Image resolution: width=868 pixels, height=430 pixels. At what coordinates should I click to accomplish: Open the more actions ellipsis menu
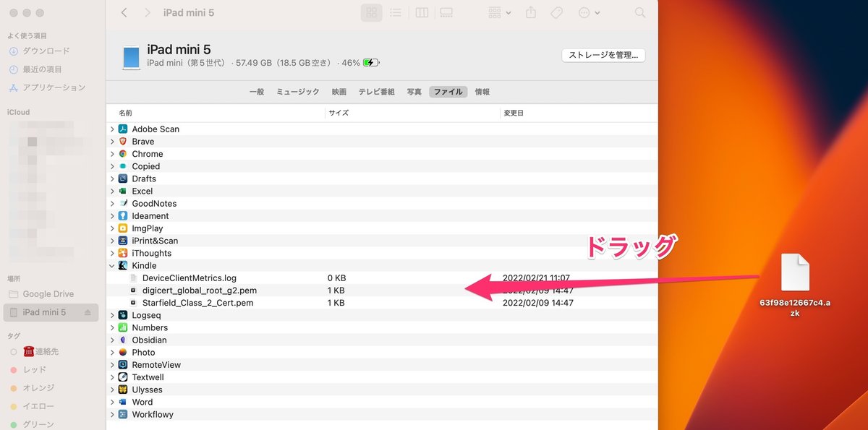pyautogui.click(x=590, y=13)
